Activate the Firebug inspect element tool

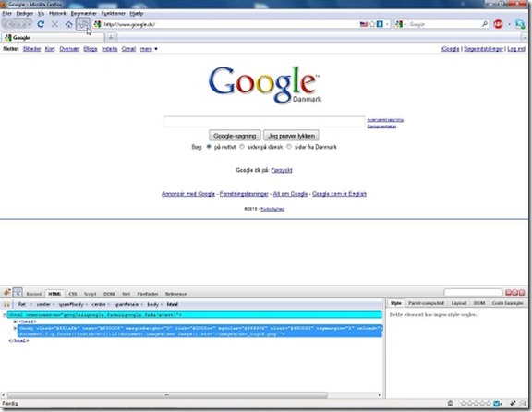pos(18,292)
